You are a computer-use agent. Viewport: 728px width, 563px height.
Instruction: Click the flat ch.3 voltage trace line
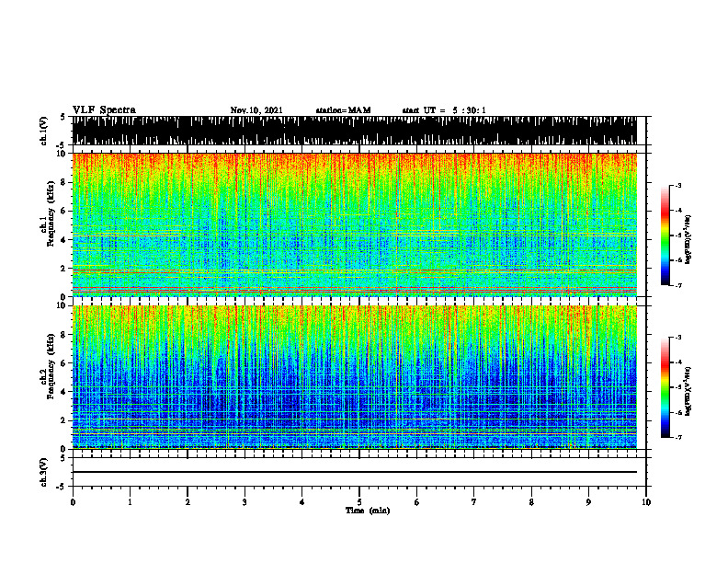pyautogui.click(x=355, y=472)
